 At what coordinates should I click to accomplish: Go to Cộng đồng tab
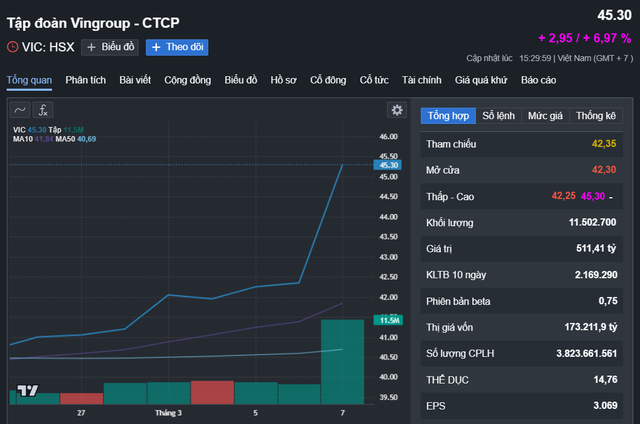tap(188, 79)
